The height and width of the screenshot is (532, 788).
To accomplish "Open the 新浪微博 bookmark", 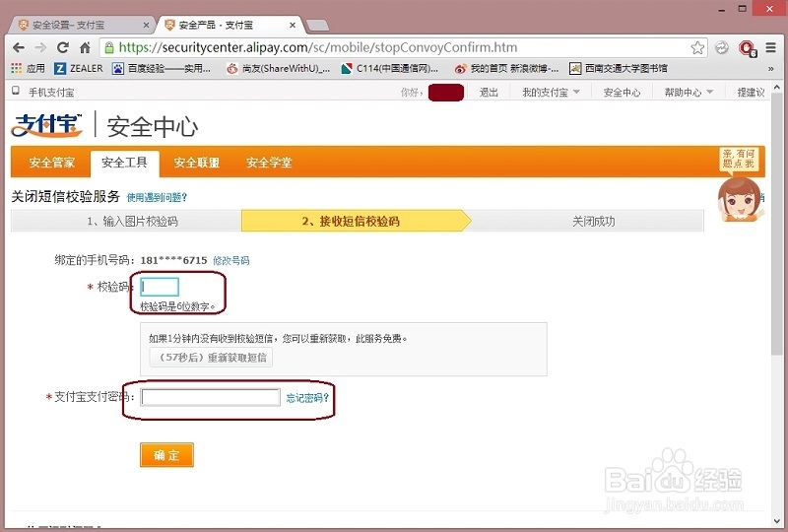I will (x=506, y=68).
